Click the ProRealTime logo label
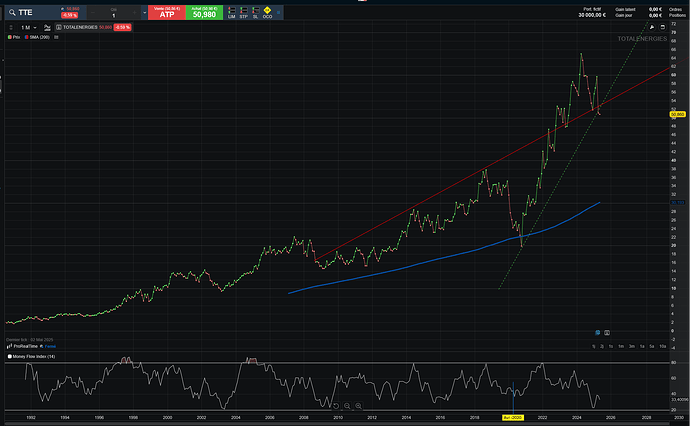 22,346
